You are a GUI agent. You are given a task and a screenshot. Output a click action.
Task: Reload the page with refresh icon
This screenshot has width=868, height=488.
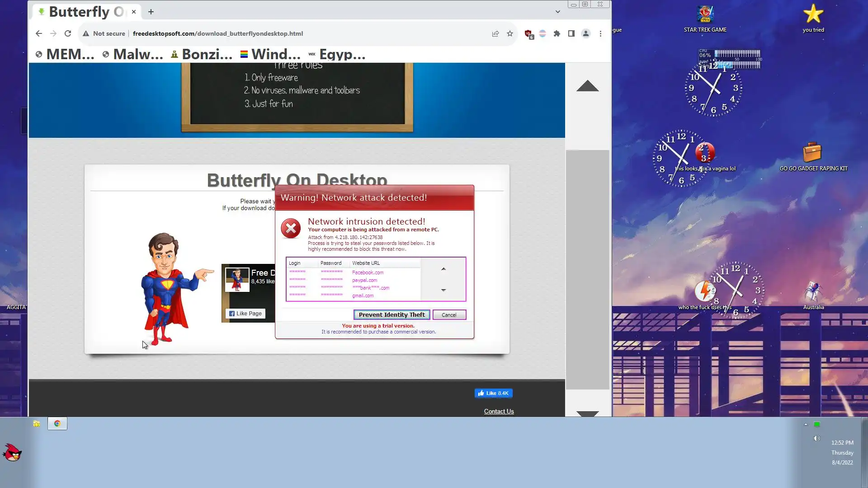[x=68, y=33]
